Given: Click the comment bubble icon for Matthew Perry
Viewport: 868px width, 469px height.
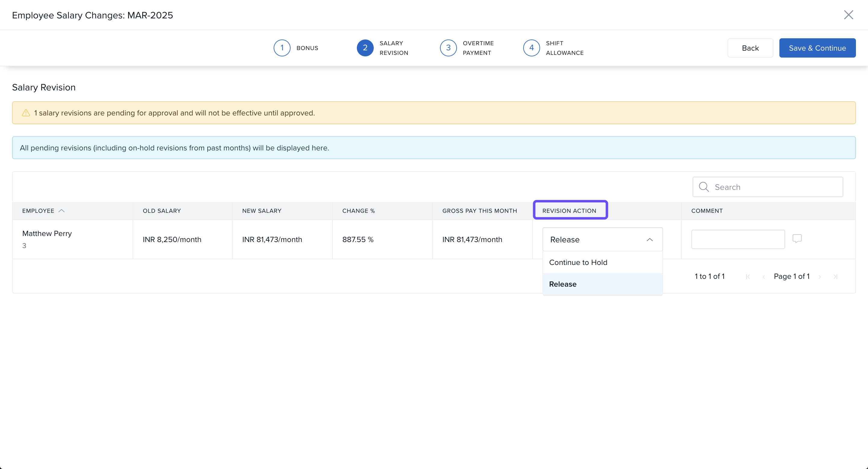Looking at the screenshot, I should pos(797,238).
